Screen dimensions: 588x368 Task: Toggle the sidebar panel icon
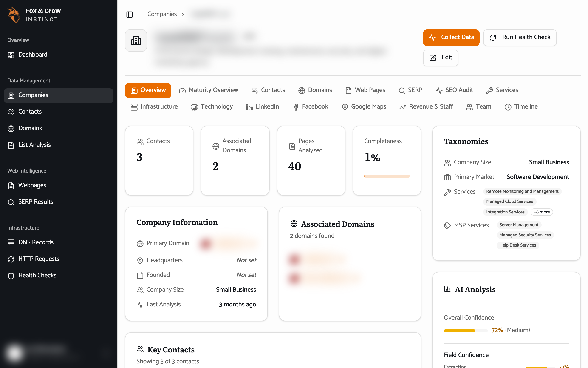(130, 14)
